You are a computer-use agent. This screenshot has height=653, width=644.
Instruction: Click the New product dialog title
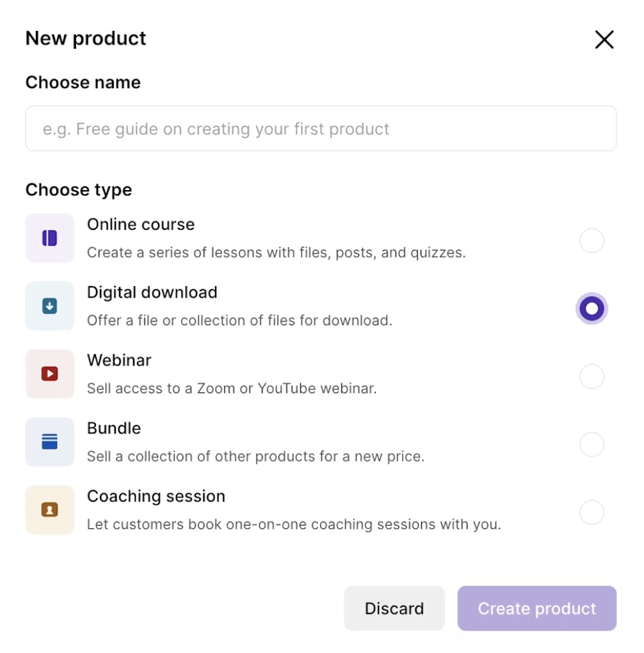tap(85, 38)
